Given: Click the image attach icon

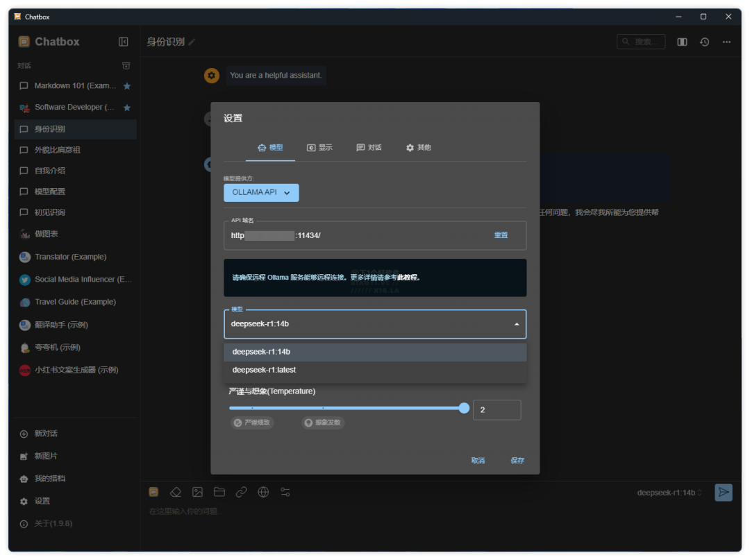Looking at the screenshot, I should click(x=197, y=492).
